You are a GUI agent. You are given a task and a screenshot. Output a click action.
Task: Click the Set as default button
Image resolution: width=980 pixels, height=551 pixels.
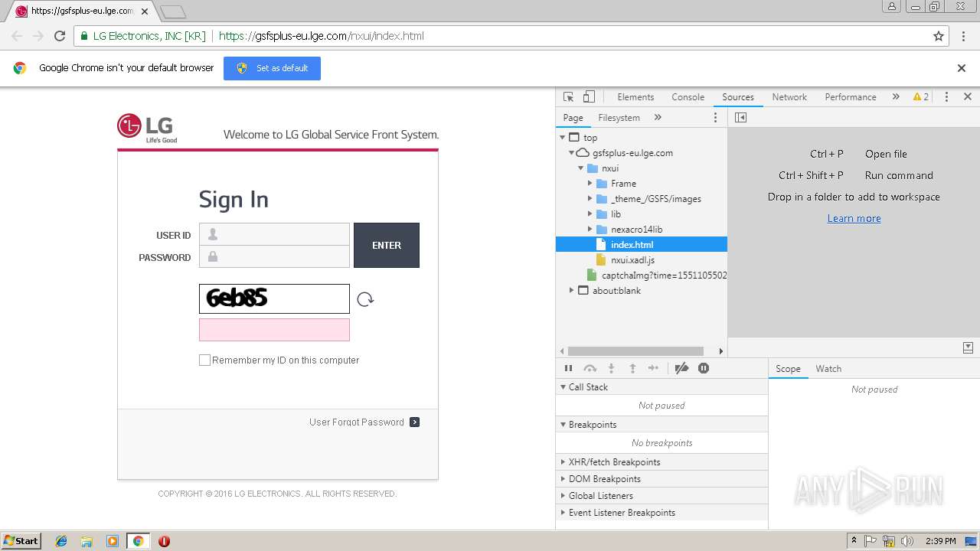click(272, 68)
